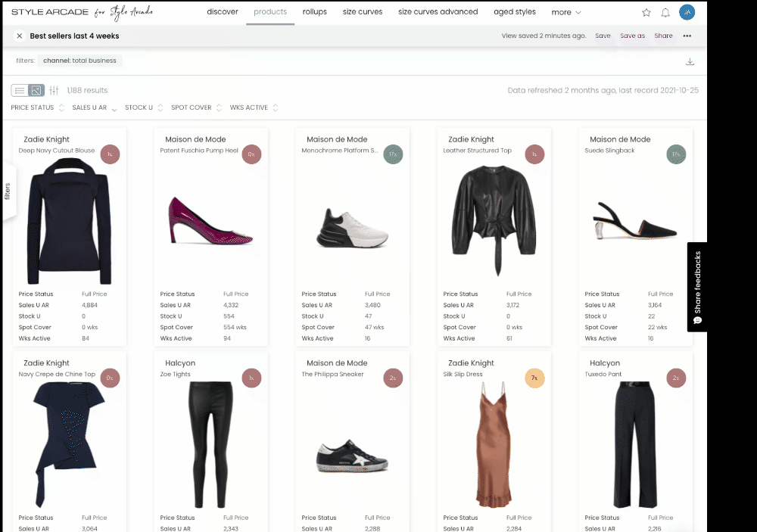Open the Zoe Tights image
The width and height of the screenshot is (757, 532).
tap(210, 445)
